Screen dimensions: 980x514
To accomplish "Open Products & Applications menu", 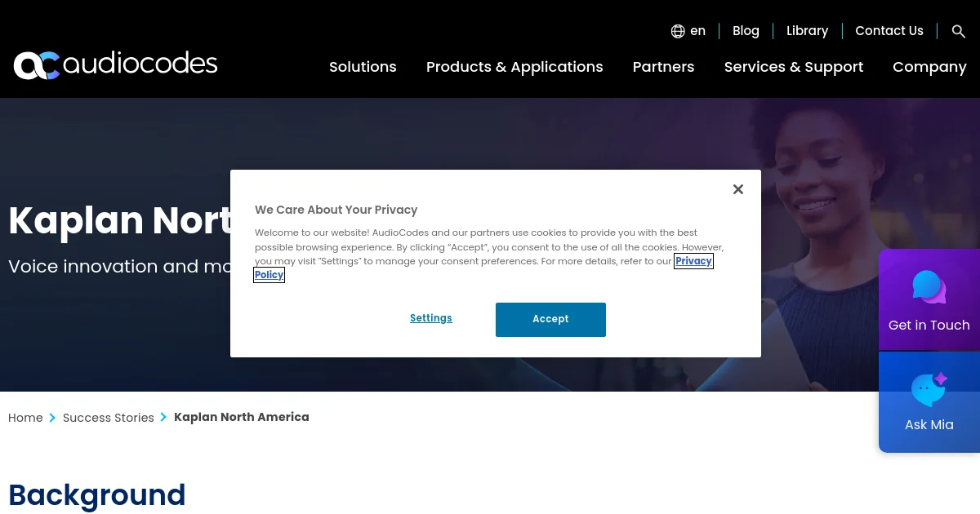I will click(x=514, y=67).
